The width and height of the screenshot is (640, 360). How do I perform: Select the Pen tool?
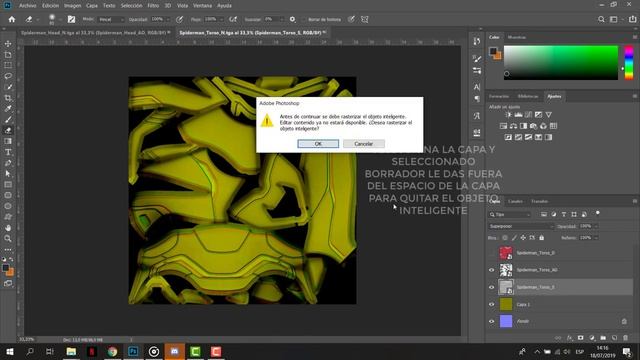coord(8,163)
